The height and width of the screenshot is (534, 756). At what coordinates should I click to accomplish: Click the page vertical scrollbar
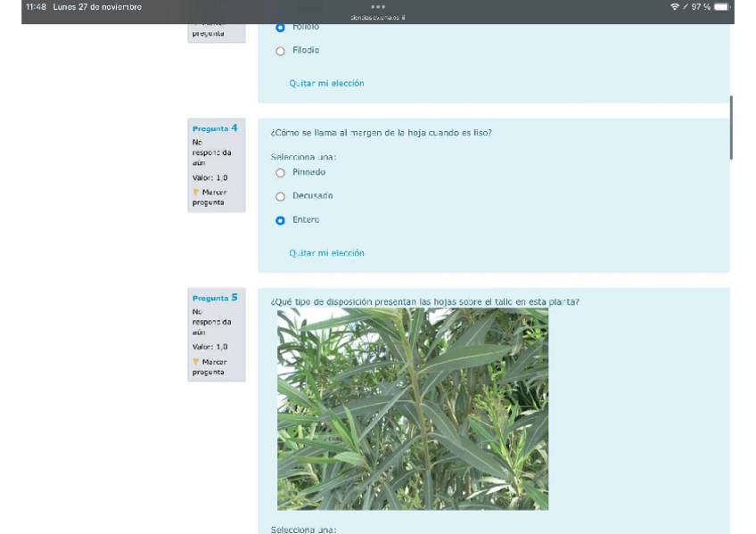pyautogui.click(x=731, y=127)
